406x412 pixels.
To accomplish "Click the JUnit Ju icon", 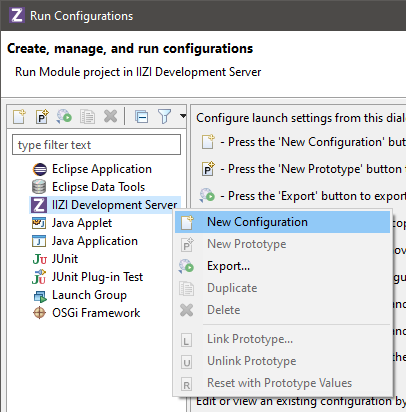I will [39, 259].
